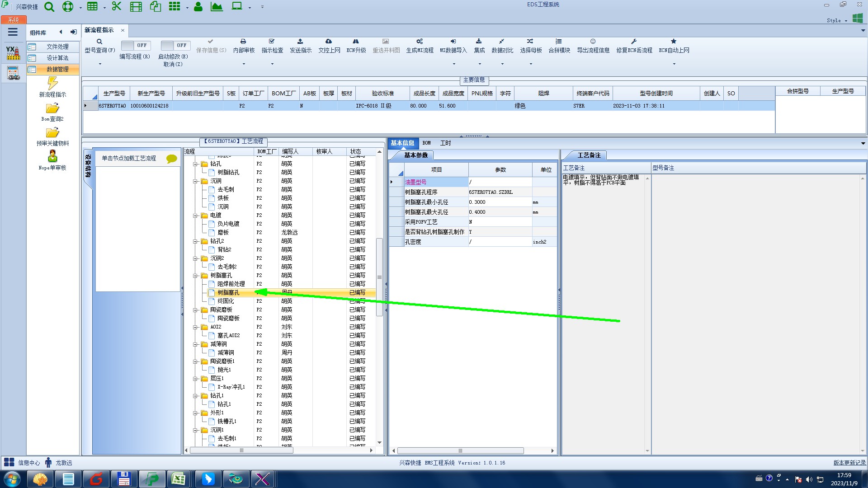Screen dimensions: 868x488
Task: Click the 文控上网 cloud upload icon
Action: pyautogui.click(x=329, y=42)
